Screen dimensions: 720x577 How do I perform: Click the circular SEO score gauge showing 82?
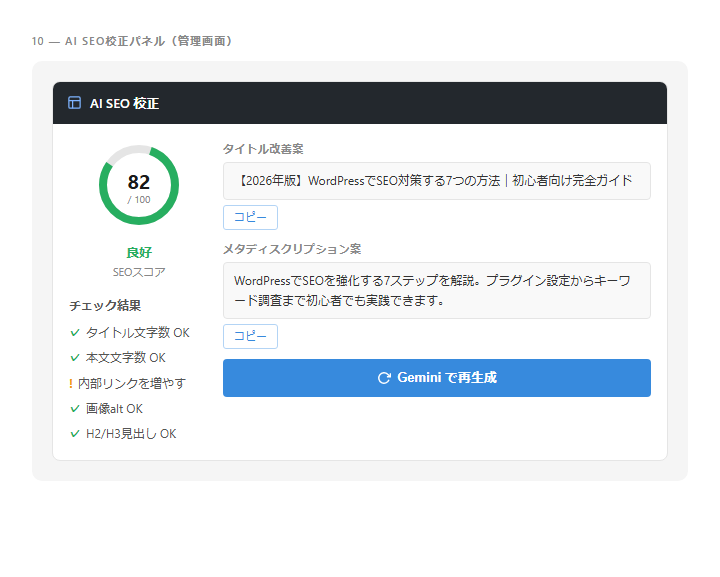click(139, 185)
